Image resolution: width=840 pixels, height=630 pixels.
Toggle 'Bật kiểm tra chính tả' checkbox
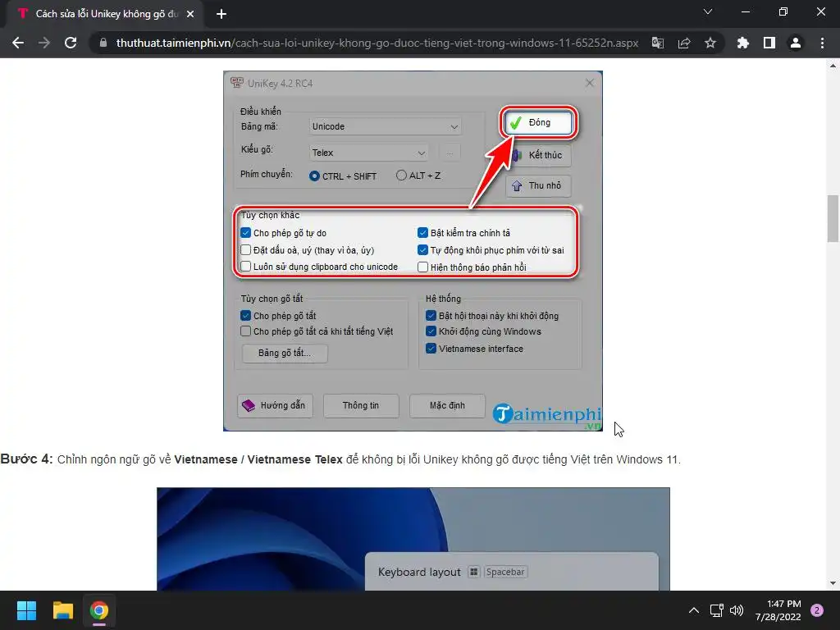(422, 232)
